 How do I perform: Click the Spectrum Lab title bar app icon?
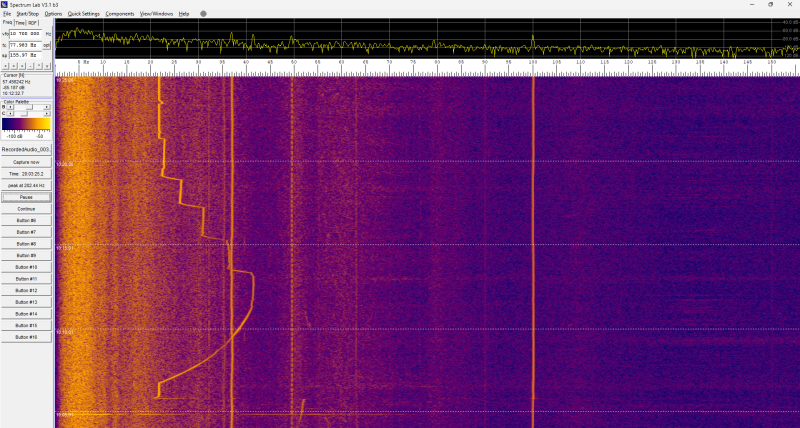click(x=5, y=4)
